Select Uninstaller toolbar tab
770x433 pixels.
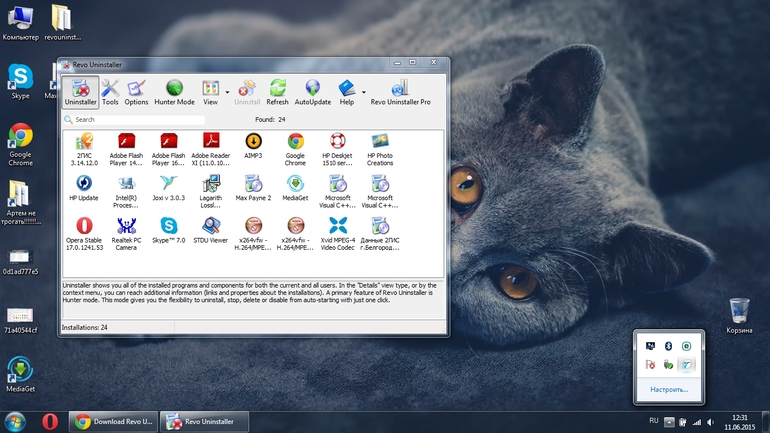(x=81, y=92)
